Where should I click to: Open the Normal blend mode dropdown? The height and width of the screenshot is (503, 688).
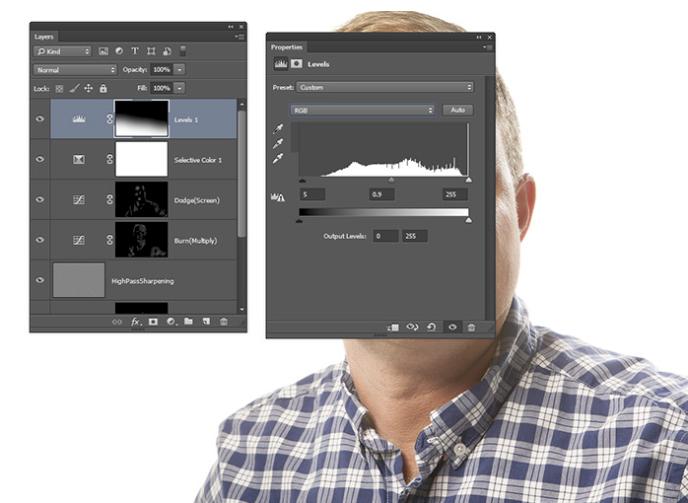[75, 70]
